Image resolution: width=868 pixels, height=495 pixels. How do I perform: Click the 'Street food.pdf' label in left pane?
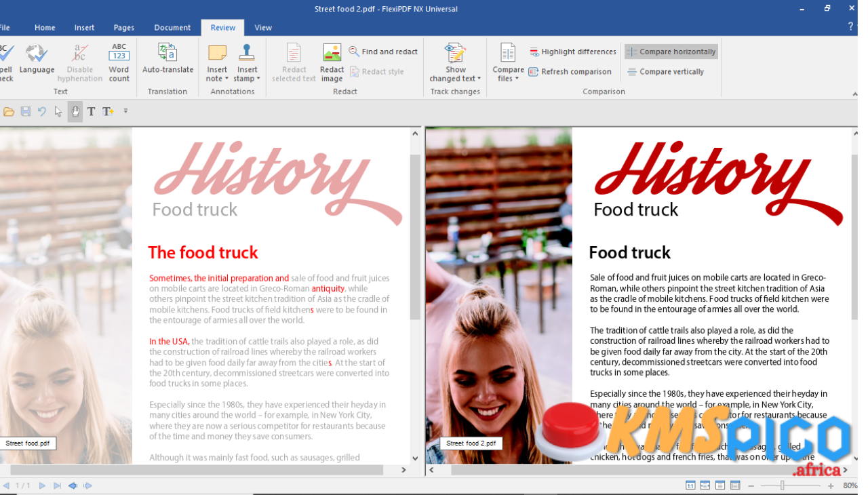coord(28,443)
